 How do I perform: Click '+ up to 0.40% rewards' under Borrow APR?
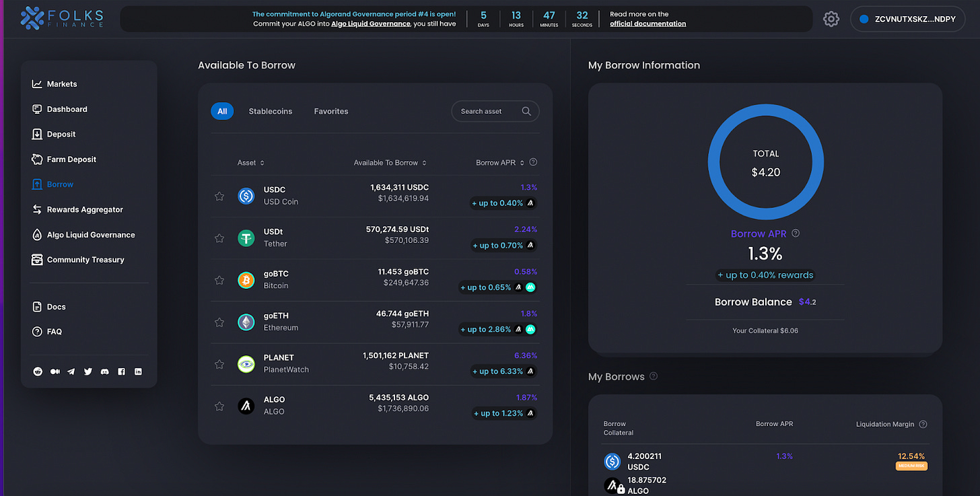pyautogui.click(x=765, y=275)
